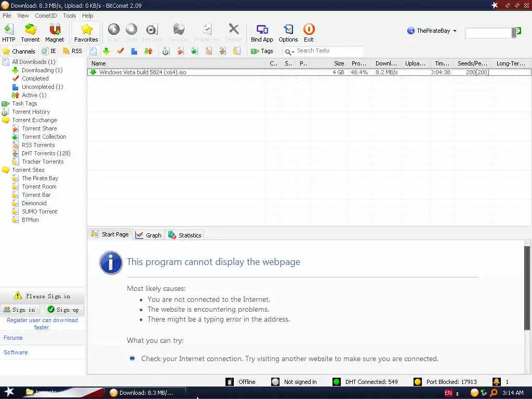
Task: Open the CometID menu
Action: (x=46, y=16)
